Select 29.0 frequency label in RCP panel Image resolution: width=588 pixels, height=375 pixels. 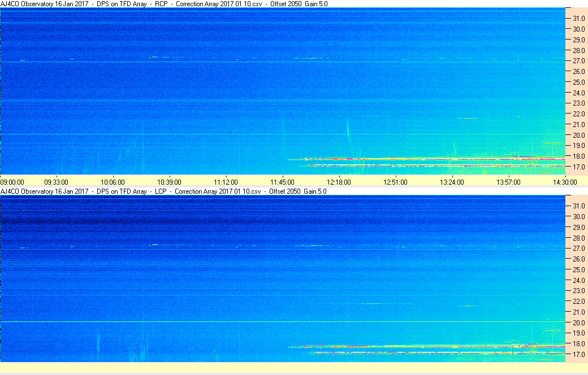(x=578, y=40)
